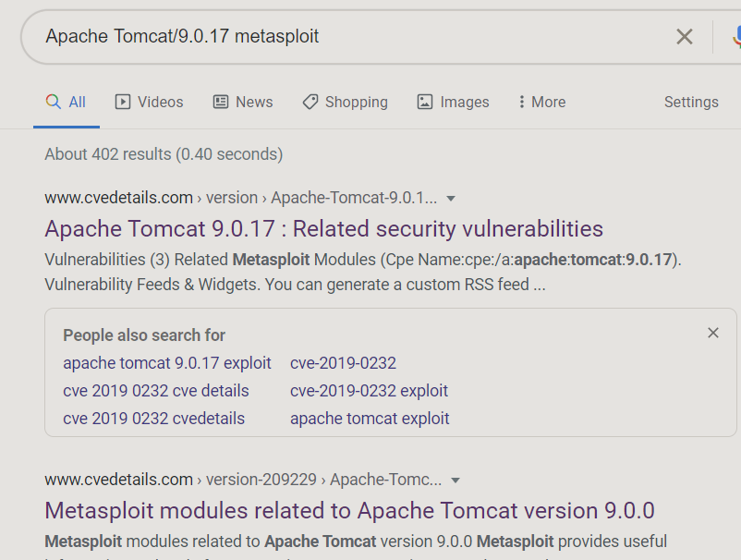Click the magnifier icon on the All tab

[x=54, y=103]
